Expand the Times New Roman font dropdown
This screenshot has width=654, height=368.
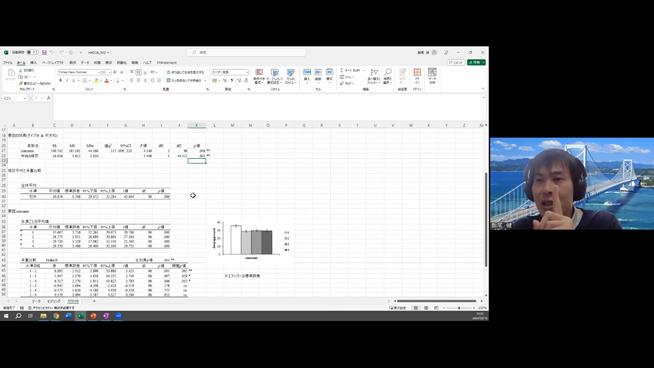pyautogui.click(x=99, y=72)
